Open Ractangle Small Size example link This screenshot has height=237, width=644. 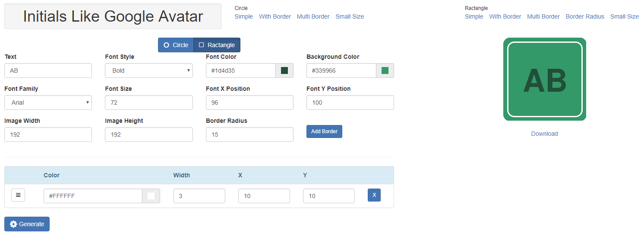[x=624, y=16]
